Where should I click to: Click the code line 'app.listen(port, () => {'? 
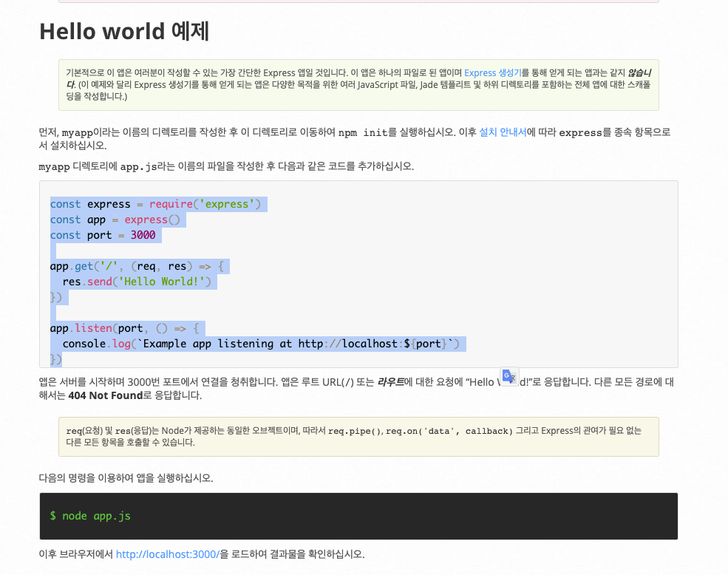[x=124, y=328]
